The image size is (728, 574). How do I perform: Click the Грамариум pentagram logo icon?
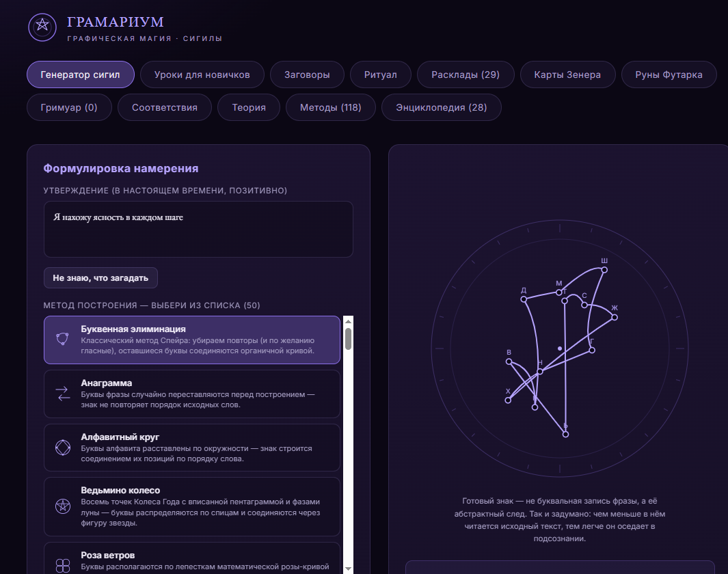coord(42,27)
